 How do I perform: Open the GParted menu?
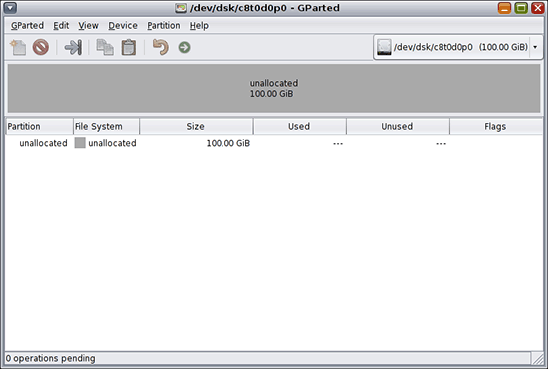click(x=27, y=26)
